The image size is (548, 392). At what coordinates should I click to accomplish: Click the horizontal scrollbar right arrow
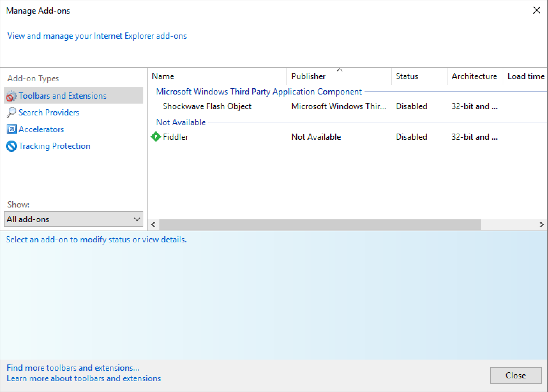pos(541,225)
